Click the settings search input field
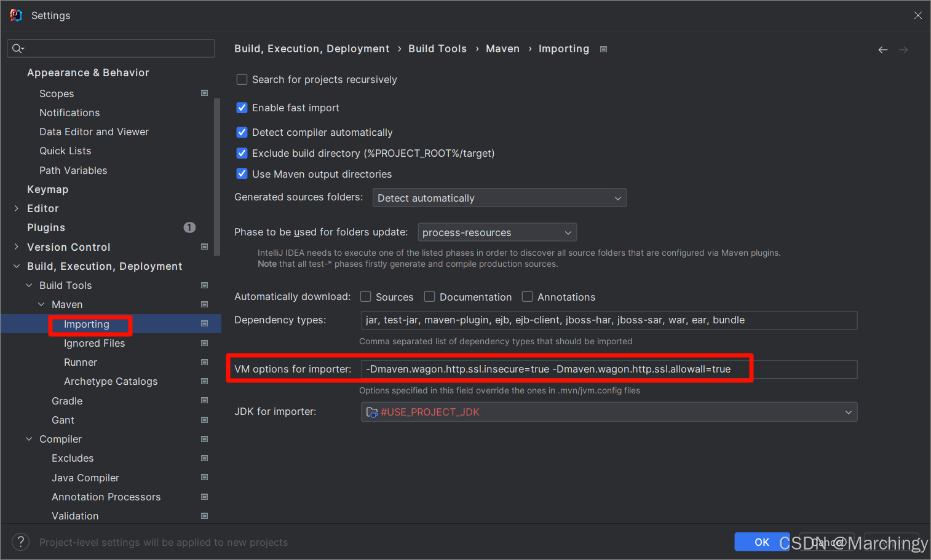 pyautogui.click(x=111, y=49)
